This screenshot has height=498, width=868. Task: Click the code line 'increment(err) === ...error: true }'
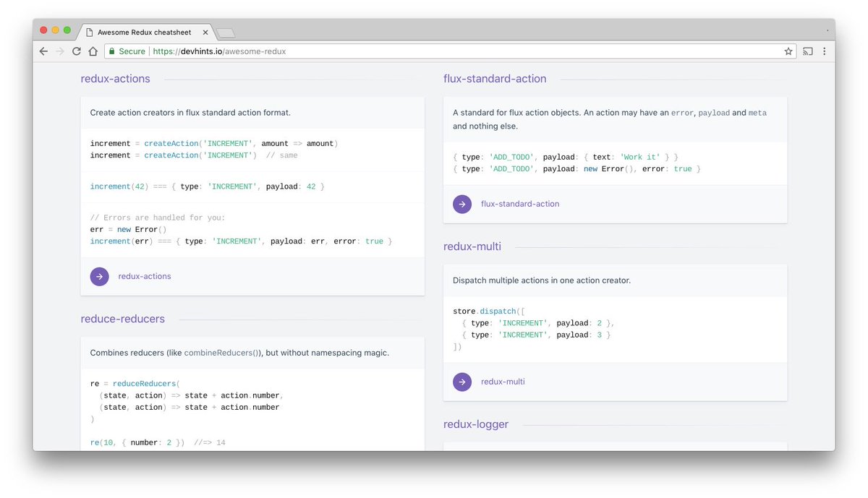coord(242,241)
